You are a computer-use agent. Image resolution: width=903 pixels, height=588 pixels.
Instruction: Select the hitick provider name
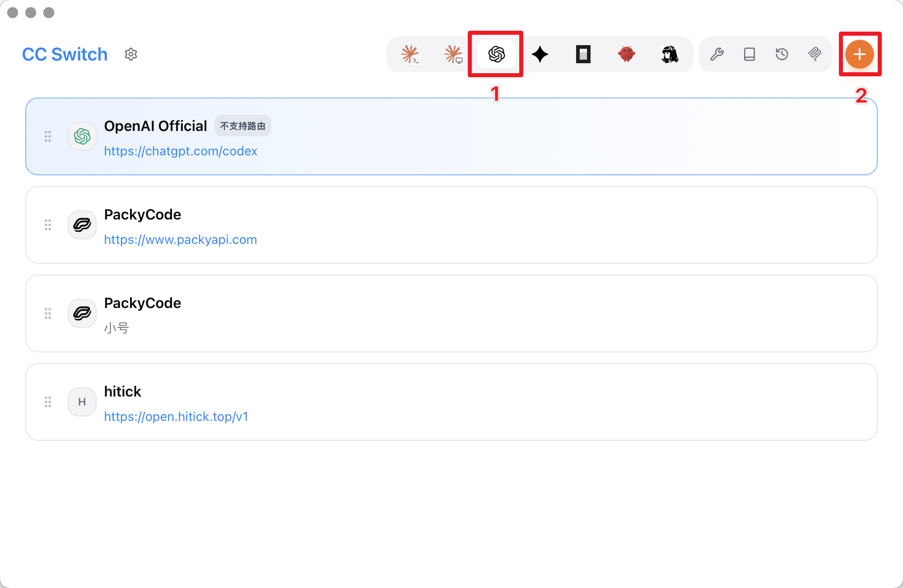click(x=122, y=392)
